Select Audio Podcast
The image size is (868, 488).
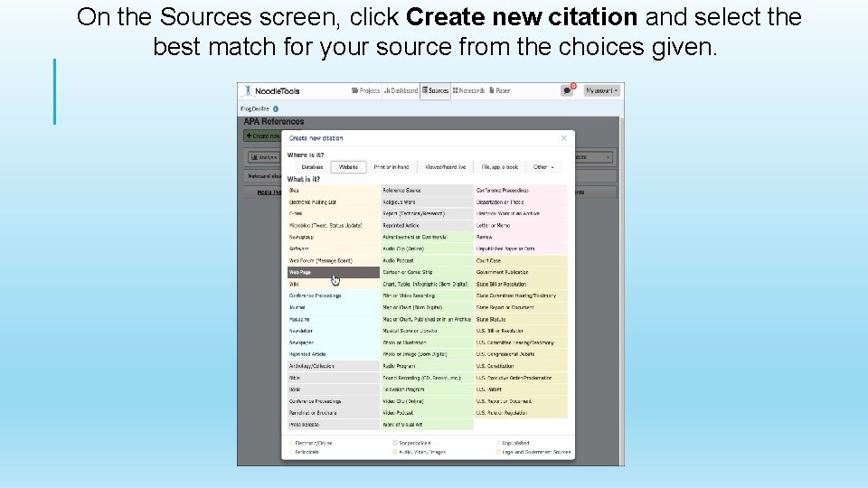pyautogui.click(x=427, y=260)
